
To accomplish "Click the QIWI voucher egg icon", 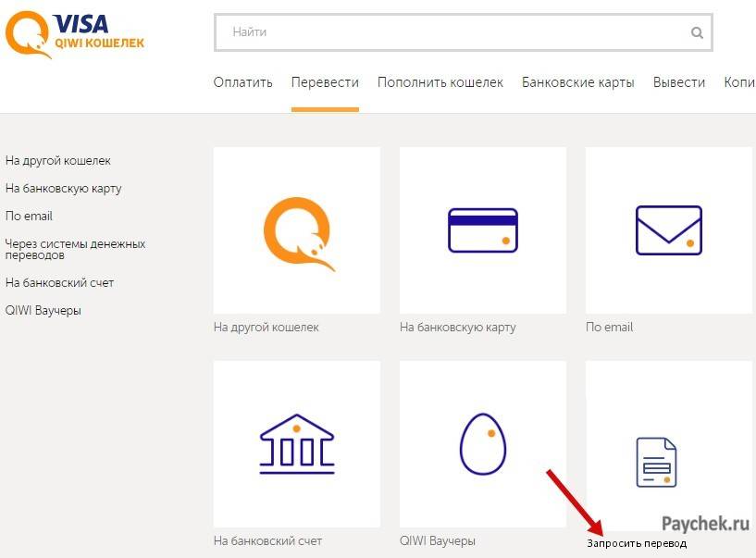I will tap(483, 444).
